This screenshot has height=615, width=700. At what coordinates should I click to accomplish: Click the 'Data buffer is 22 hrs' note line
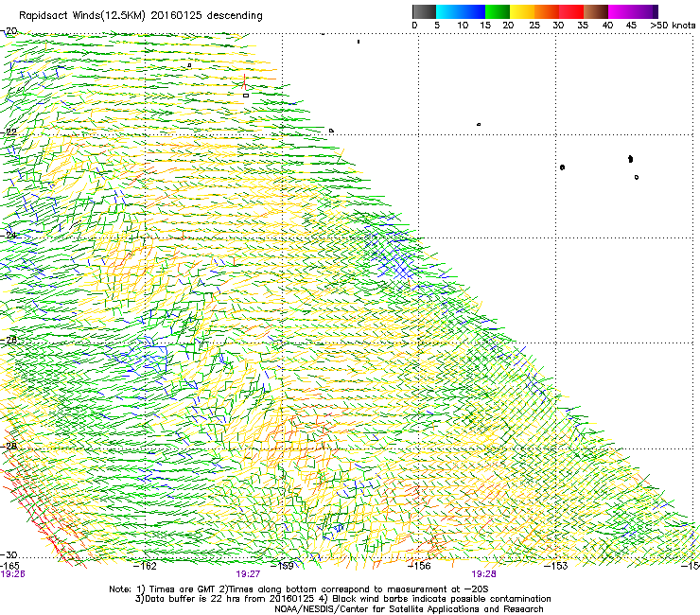(342, 599)
